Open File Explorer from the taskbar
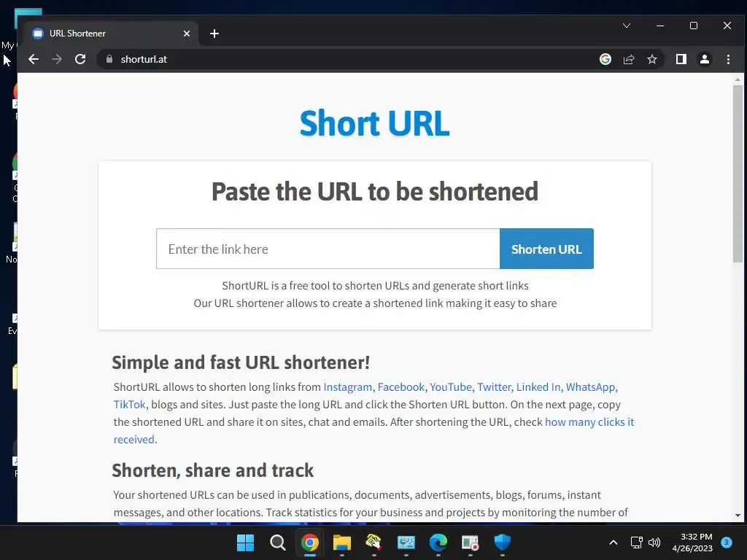 coord(341,542)
